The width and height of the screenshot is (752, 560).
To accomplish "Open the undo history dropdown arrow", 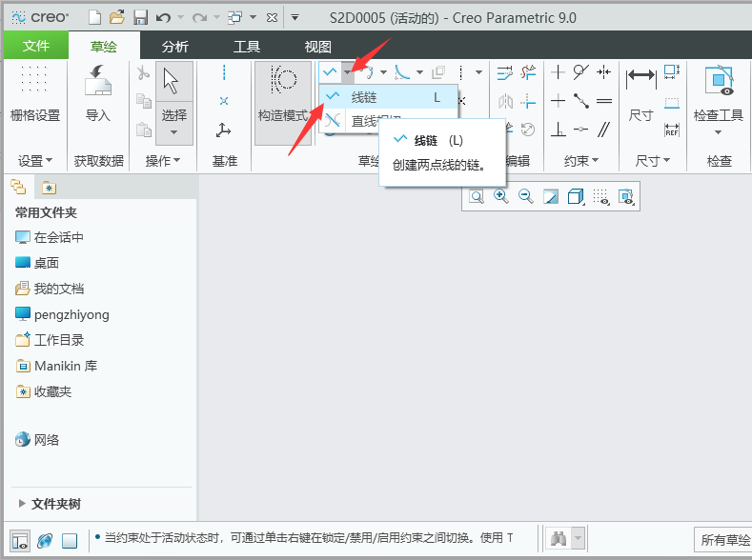I will [180, 18].
